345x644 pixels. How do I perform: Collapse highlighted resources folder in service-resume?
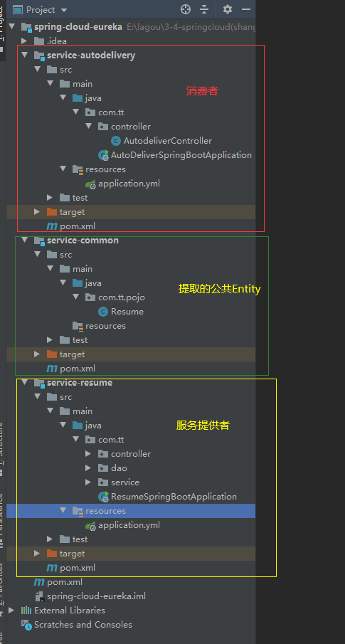pos(63,510)
